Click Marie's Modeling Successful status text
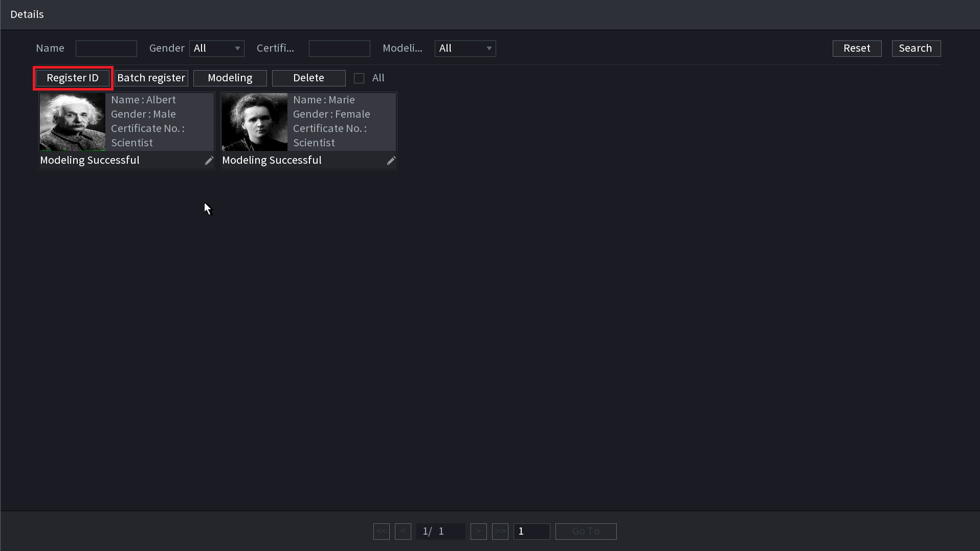Screen dimensions: 980x551 point(272,161)
